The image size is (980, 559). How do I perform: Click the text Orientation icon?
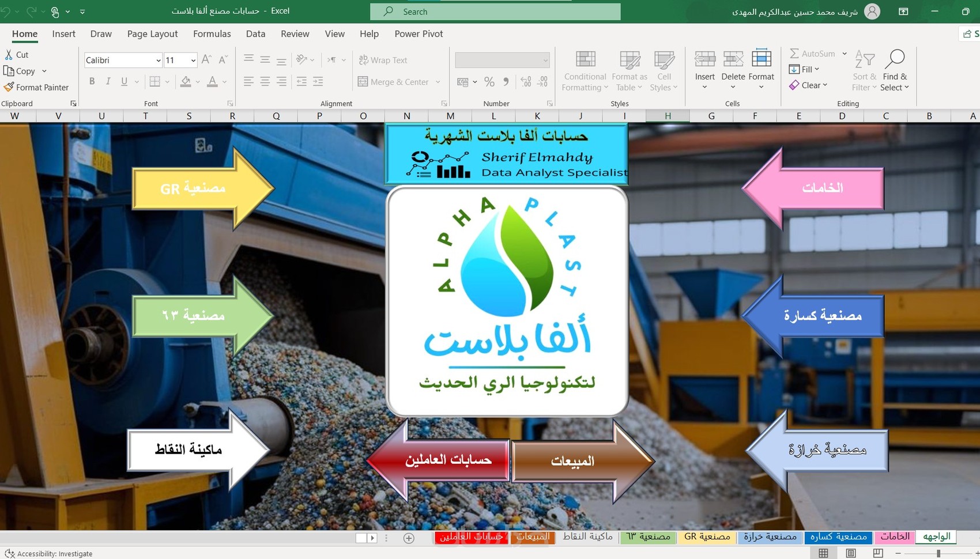[301, 60]
